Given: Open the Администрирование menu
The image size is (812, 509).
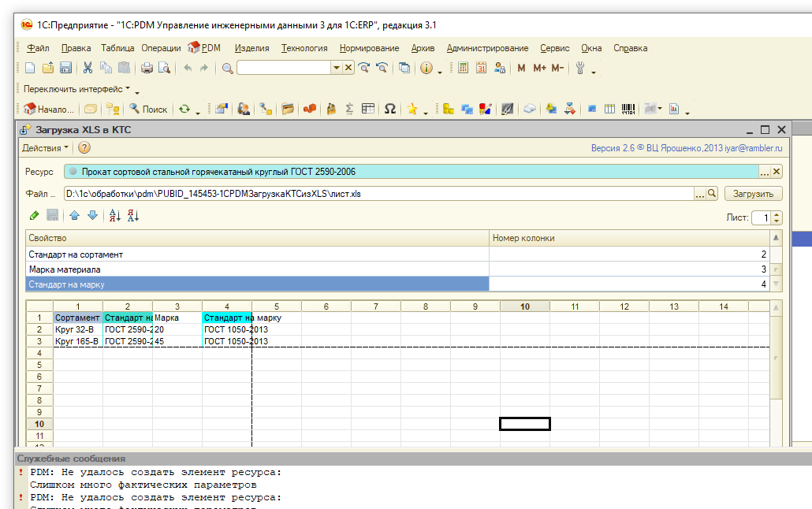Looking at the screenshot, I should click(x=487, y=48).
